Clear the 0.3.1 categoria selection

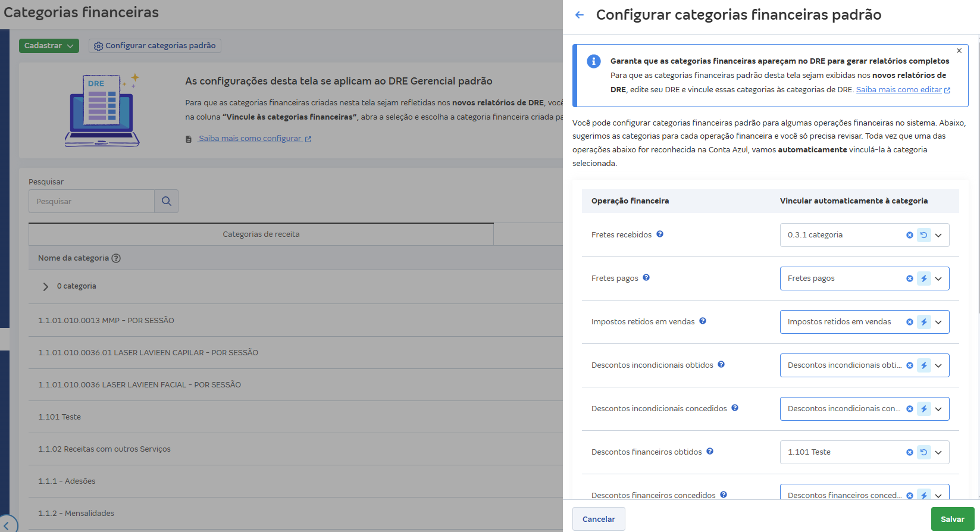click(910, 235)
